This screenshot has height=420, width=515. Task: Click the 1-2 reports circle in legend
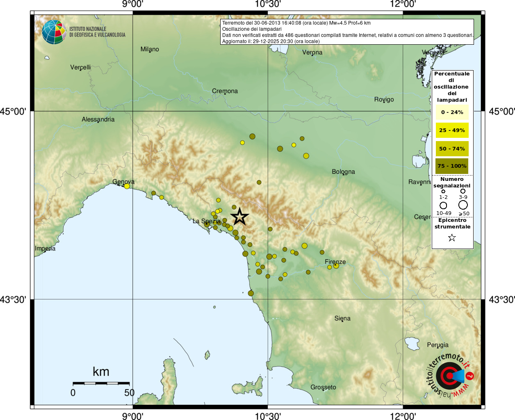click(x=443, y=191)
